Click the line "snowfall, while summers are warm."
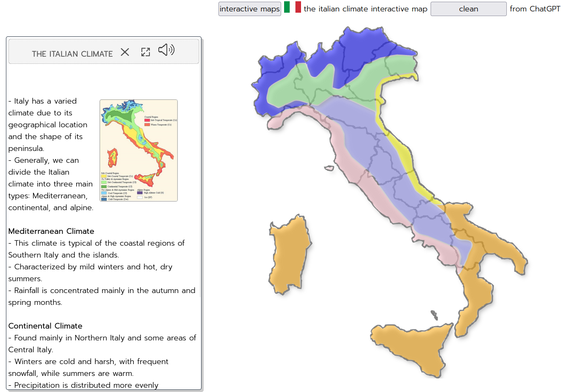Screen dimensions: 572x392 coord(71,373)
